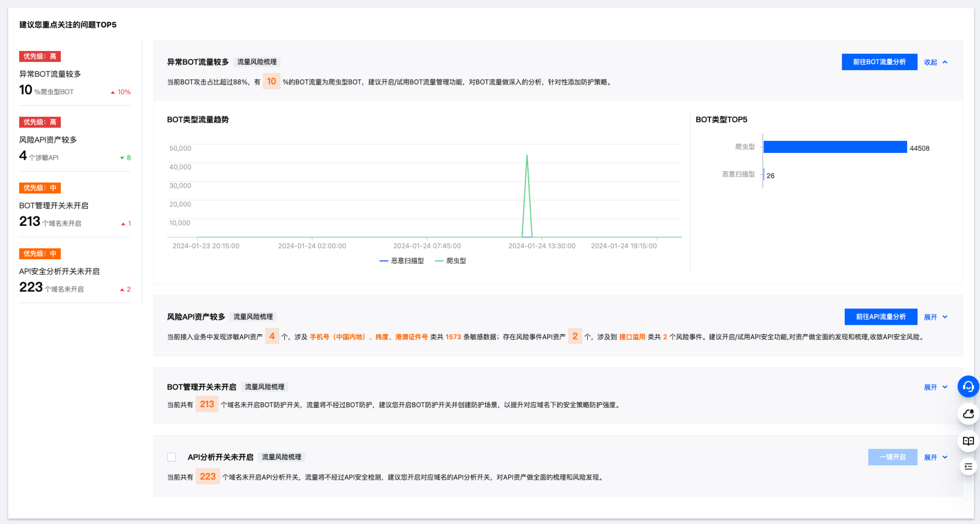Click the 44508 bar value label
This screenshot has width=980, height=524.
[920, 148]
